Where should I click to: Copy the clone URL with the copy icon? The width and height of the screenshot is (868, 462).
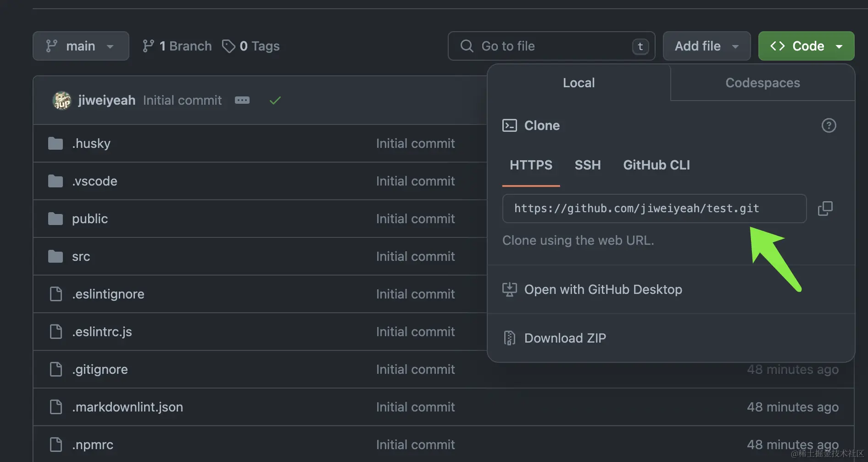[825, 208]
